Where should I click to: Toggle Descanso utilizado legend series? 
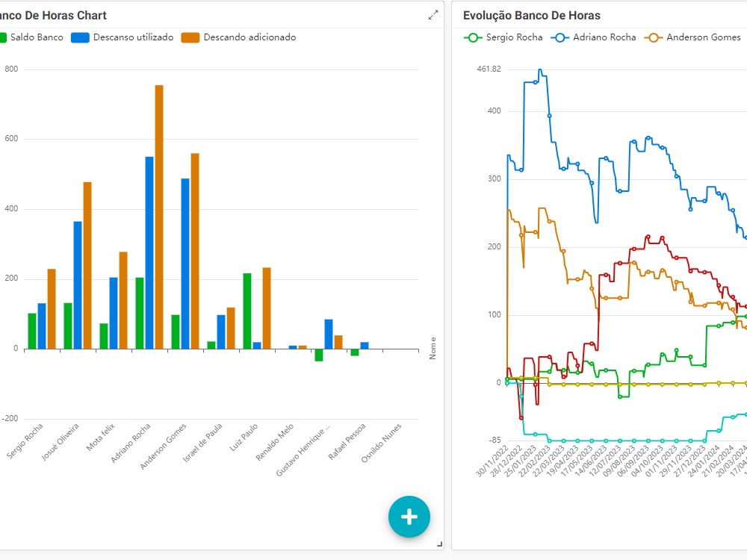[x=123, y=37]
